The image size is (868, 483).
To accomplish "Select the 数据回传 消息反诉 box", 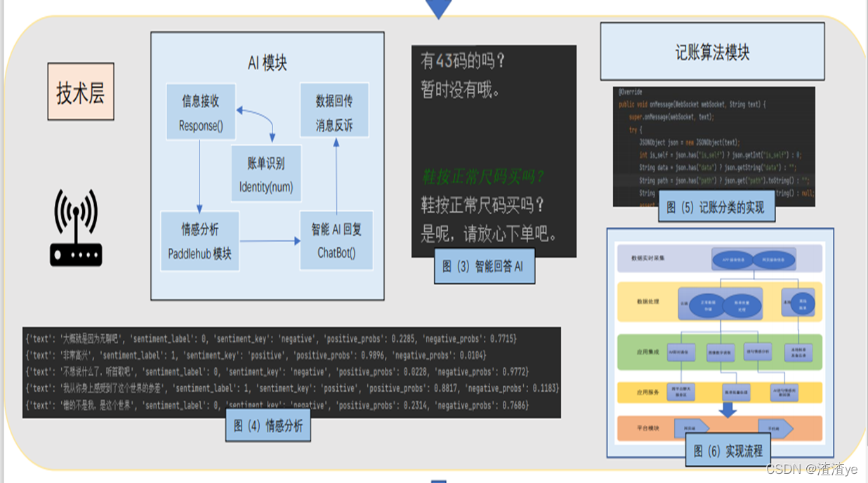I will pos(334,112).
